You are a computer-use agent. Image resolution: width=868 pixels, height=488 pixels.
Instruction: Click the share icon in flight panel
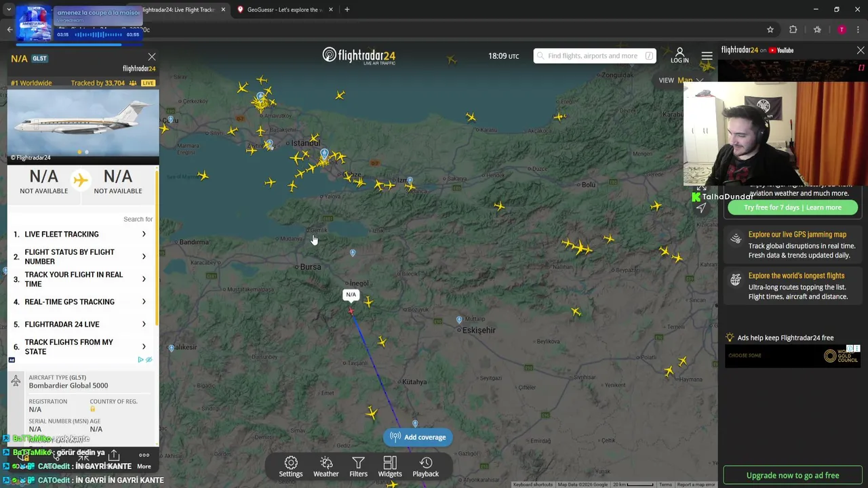click(x=114, y=455)
